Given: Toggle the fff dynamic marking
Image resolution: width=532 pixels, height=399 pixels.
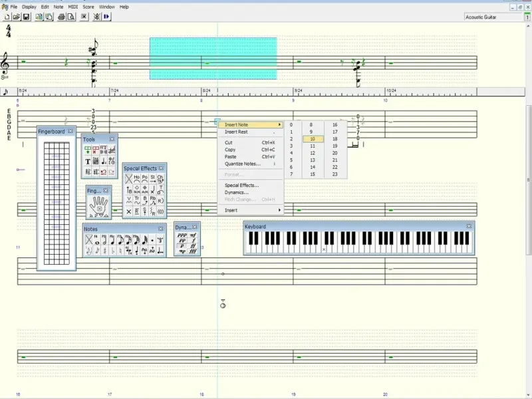Looking at the screenshot, I should [x=193, y=251].
